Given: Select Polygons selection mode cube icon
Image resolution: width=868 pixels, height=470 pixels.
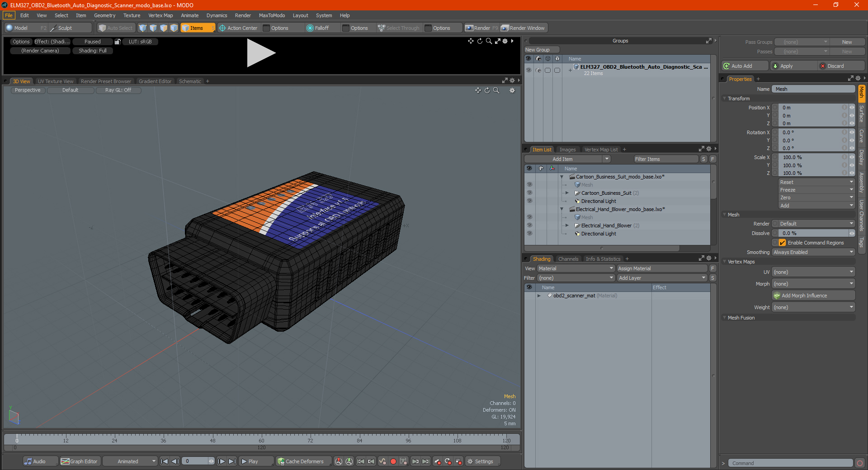Looking at the screenshot, I should click(164, 28).
